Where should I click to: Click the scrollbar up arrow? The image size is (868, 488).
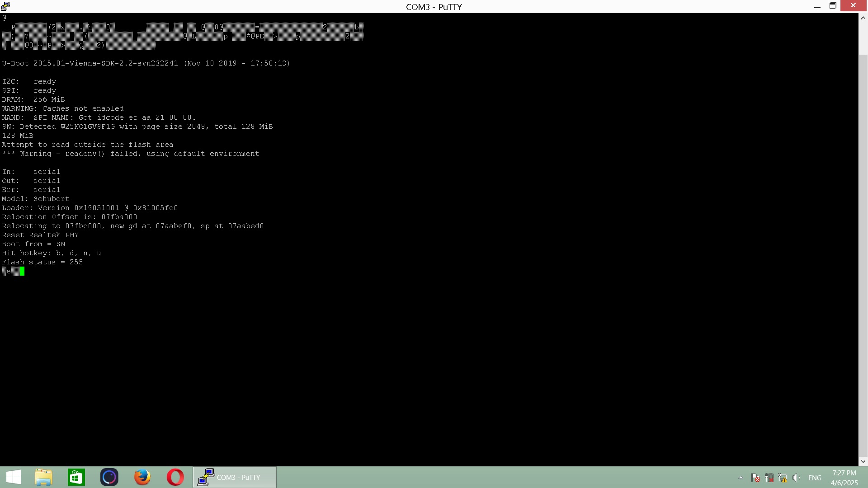(x=863, y=18)
